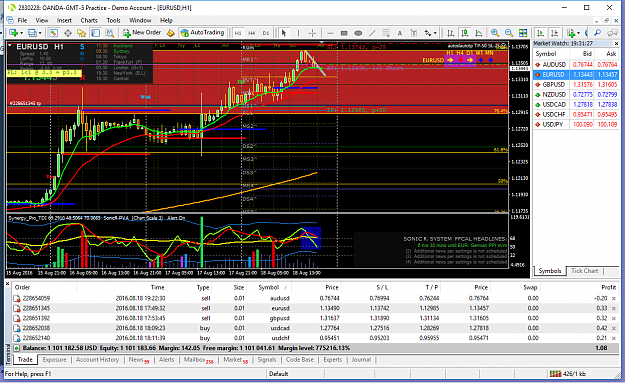Image resolution: width=625 pixels, height=383 pixels.
Task: Open the File menu
Action: click(x=22, y=20)
